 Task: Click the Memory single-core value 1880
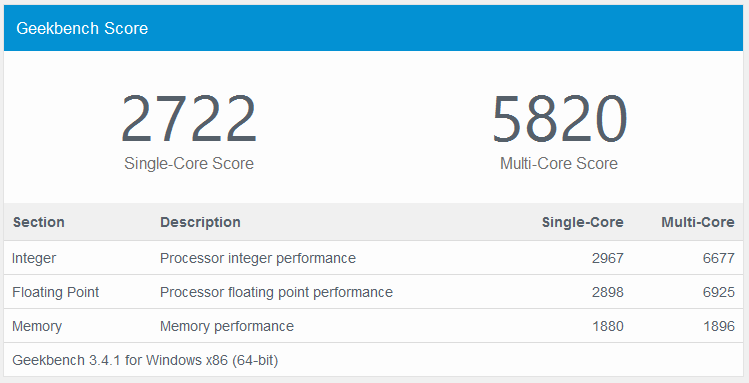click(x=608, y=326)
